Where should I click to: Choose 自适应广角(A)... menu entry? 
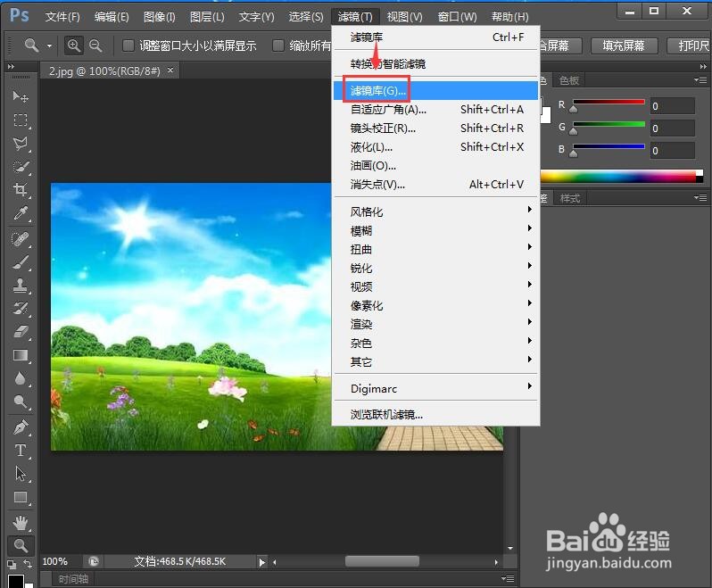point(436,110)
